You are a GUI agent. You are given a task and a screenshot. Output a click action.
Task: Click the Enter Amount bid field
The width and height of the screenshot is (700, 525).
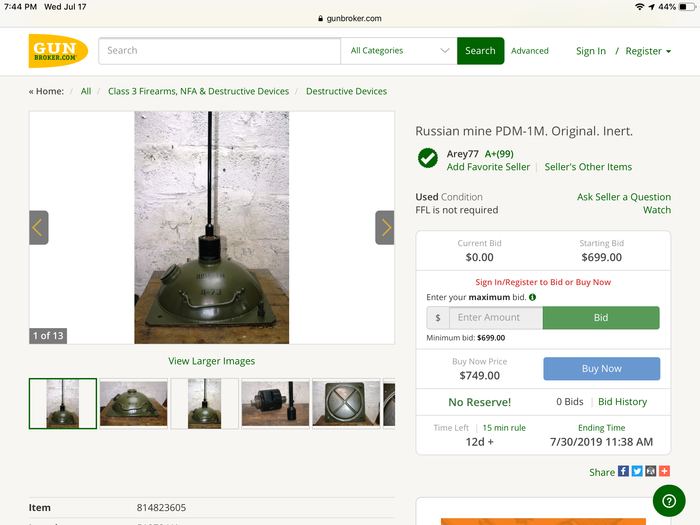point(495,318)
